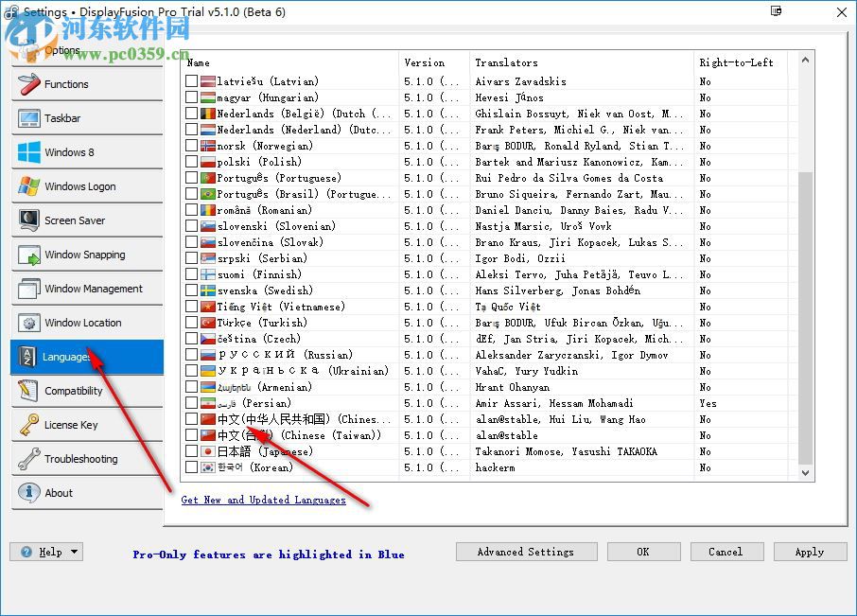This screenshot has height=616, width=857.
Task: Click the language list scrollbar thumb
Action: pyautogui.click(x=805, y=318)
